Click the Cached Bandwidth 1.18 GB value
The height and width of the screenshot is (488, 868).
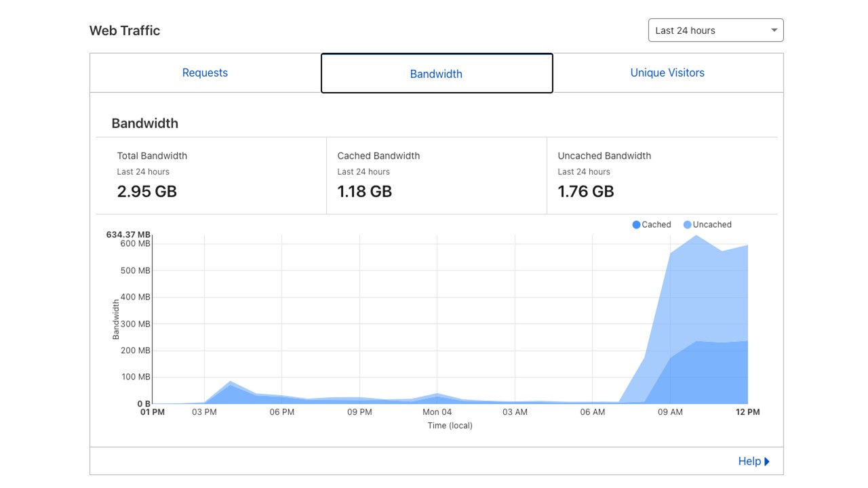[x=365, y=191]
